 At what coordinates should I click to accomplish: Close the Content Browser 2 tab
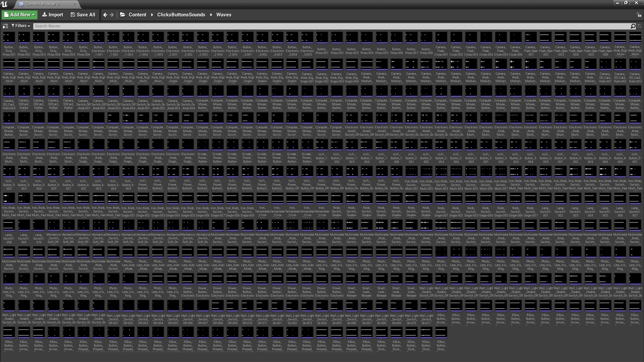(x=74, y=4)
